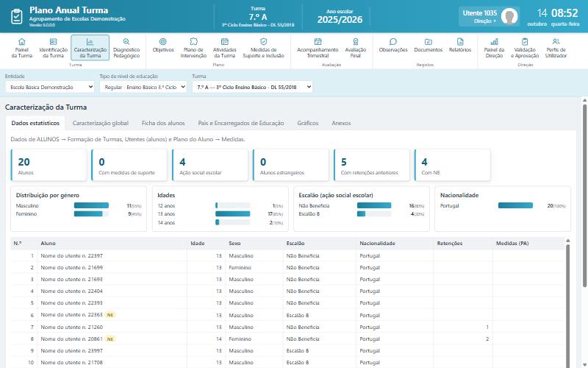The width and height of the screenshot is (588, 368).
Task: Open Plano de Intervenção
Action: pos(193,48)
